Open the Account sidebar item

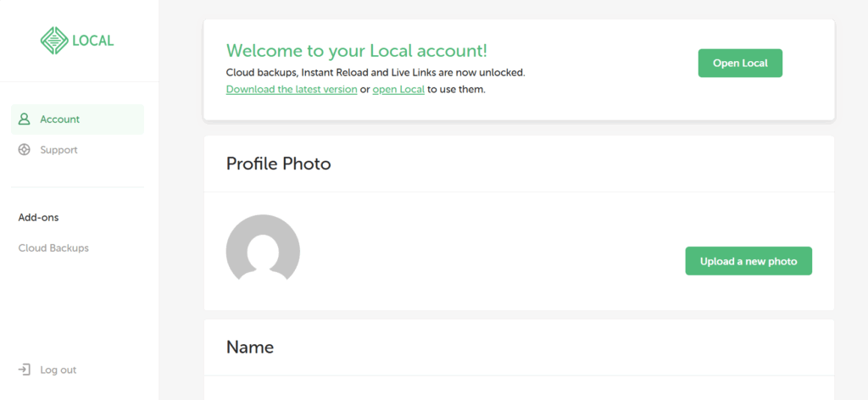[59, 119]
